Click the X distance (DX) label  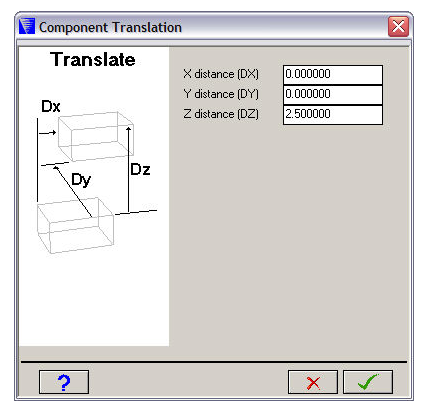click(221, 74)
